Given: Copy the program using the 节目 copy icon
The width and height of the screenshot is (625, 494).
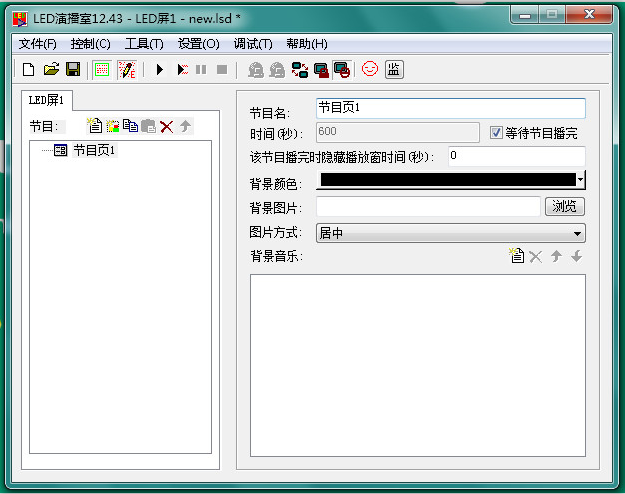Looking at the screenshot, I should pos(130,126).
